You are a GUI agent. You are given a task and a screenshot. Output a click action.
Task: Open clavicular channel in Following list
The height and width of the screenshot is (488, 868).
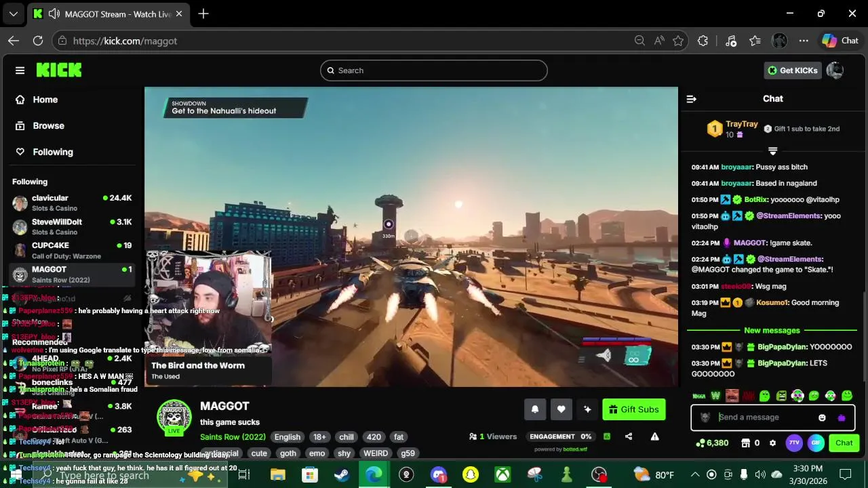coord(73,203)
